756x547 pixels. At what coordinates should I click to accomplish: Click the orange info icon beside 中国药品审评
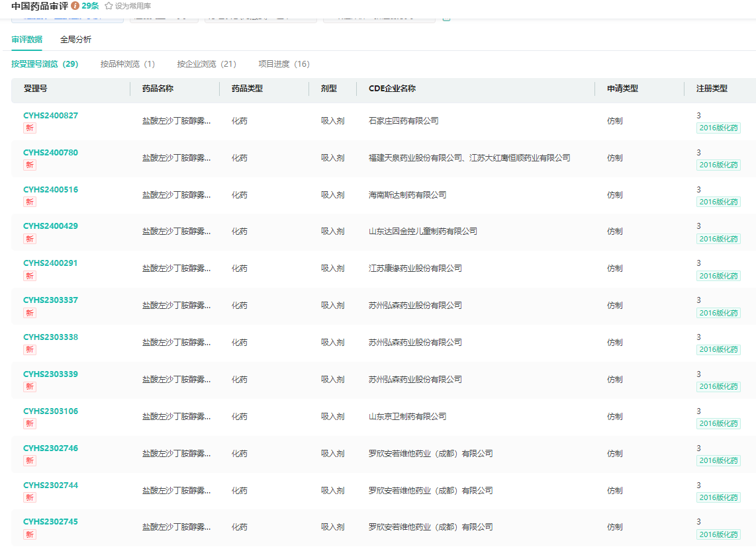pos(75,6)
